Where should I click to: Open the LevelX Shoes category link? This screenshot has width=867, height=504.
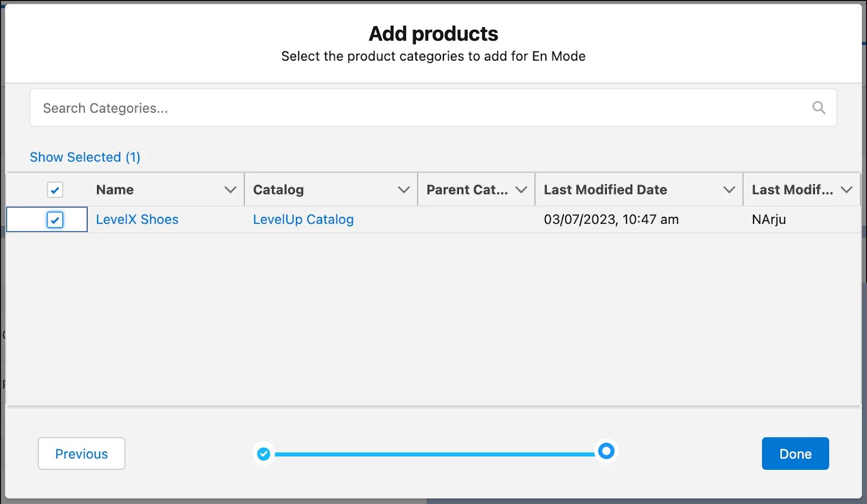[137, 219]
